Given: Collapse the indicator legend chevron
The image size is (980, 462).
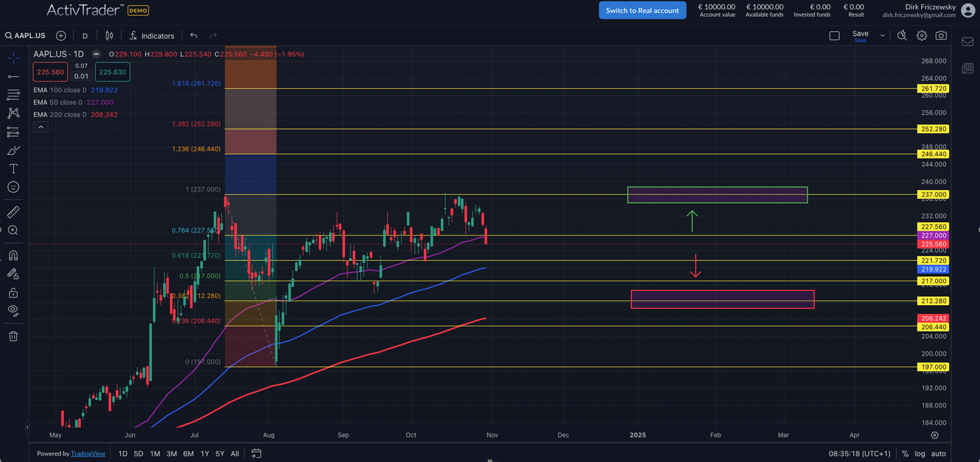Looking at the screenshot, I should pos(40,127).
